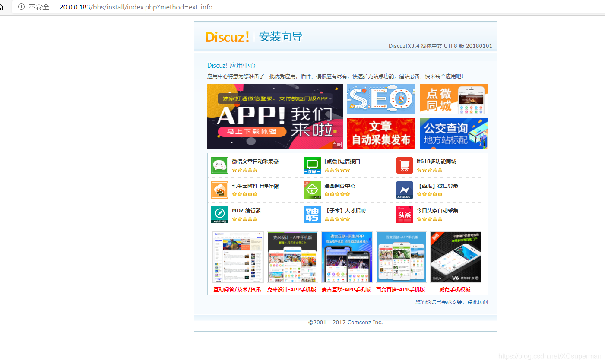Click the Discuz! logo
605x364 pixels.
[x=227, y=37]
